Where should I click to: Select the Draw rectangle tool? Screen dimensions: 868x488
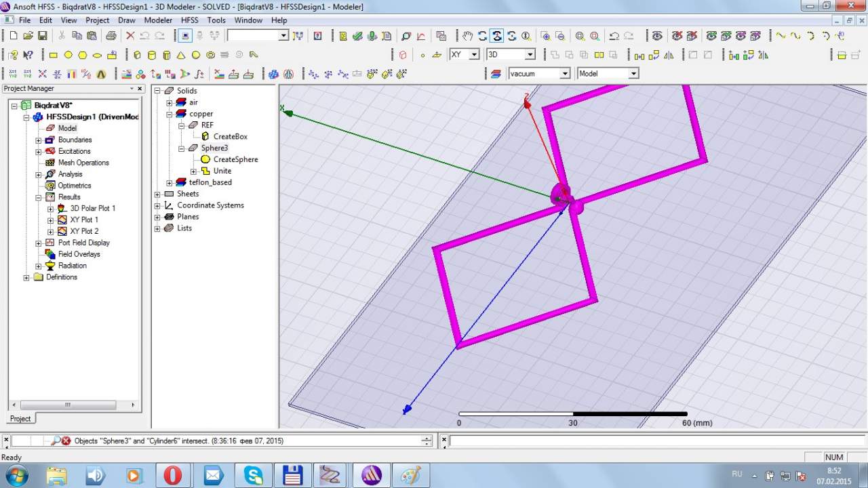pos(54,55)
